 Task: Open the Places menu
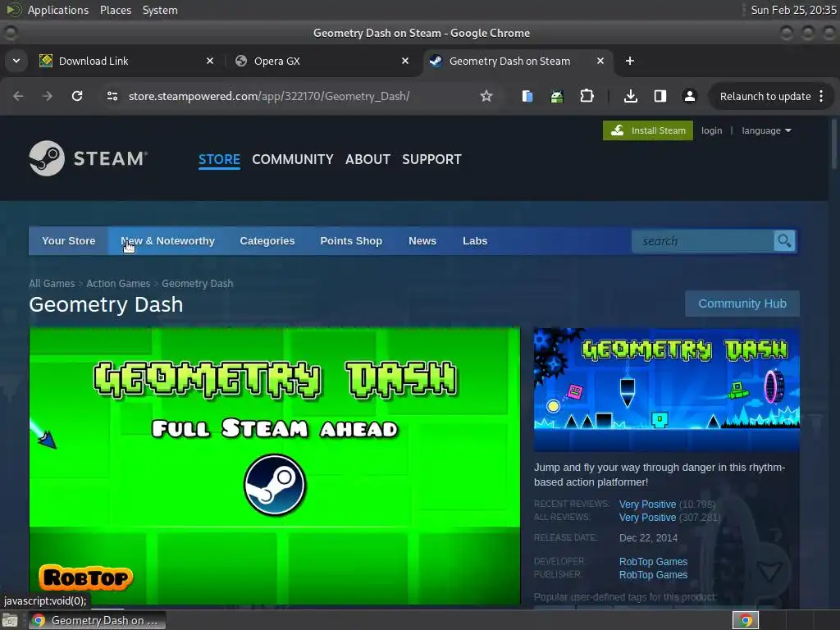116,10
